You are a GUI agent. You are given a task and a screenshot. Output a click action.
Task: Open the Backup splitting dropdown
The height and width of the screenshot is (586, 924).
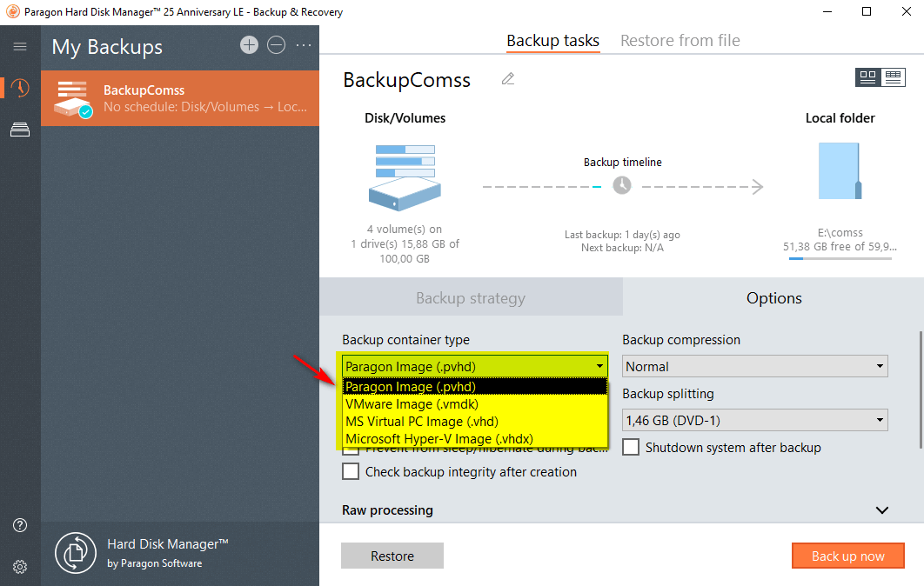point(755,421)
